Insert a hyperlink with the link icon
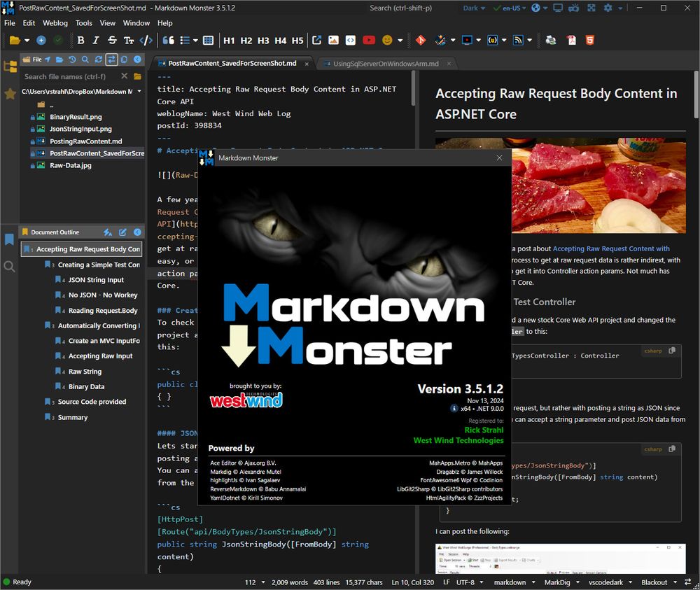The width and height of the screenshot is (700, 590). [x=317, y=40]
